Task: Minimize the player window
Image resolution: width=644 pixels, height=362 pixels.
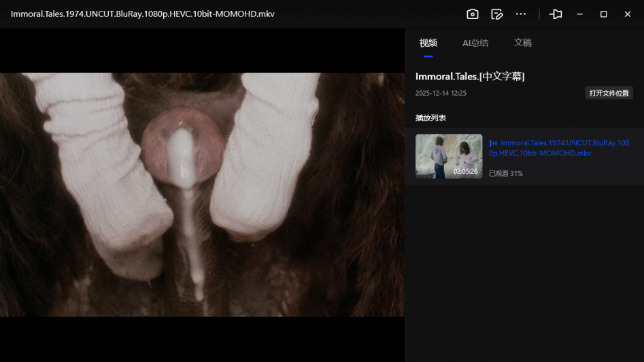Action: pyautogui.click(x=580, y=14)
